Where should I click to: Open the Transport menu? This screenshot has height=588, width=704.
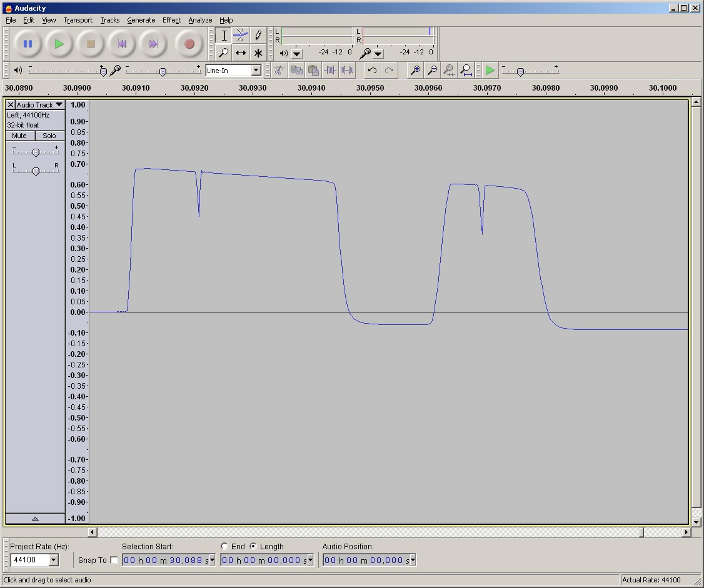click(x=78, y=20)
